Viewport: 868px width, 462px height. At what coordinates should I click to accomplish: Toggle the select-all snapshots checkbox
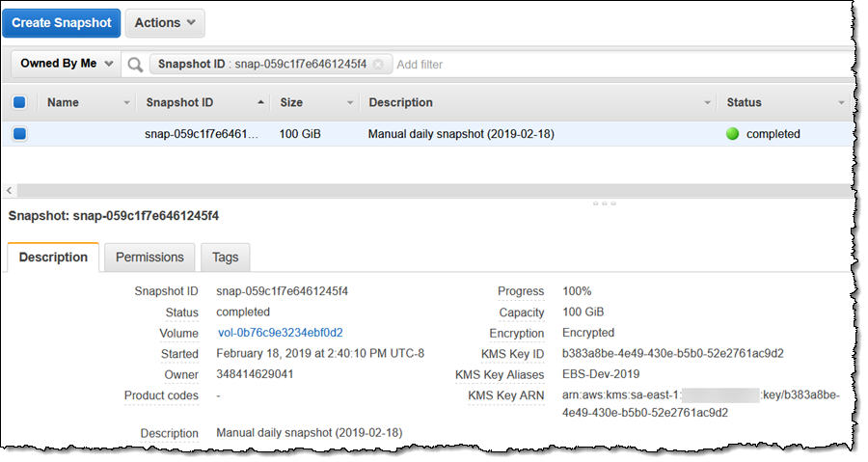tap(19, 102)
